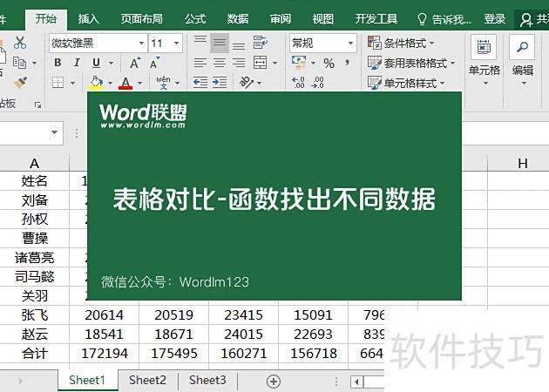Toggle Bold formatting
Viewport: 549px width, 392px height.
pyautogui.click(x=58, y=63)
